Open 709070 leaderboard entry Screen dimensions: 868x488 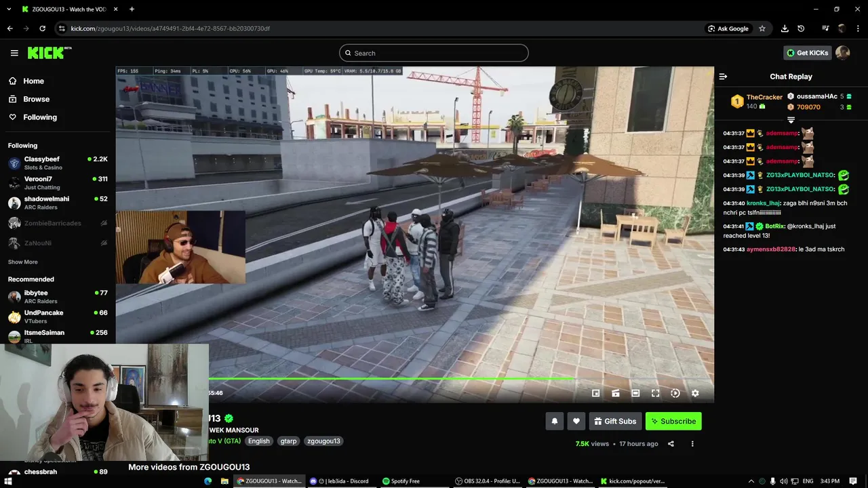click(819, 107)
